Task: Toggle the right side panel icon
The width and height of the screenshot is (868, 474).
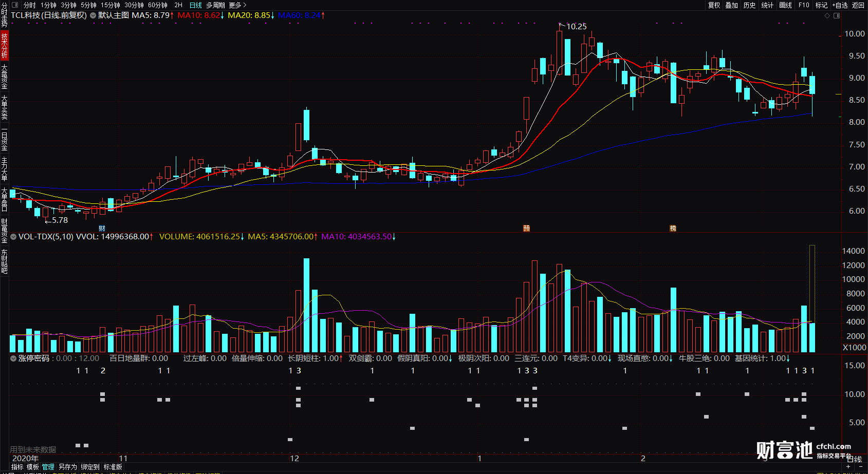Action: click(837, 15)
